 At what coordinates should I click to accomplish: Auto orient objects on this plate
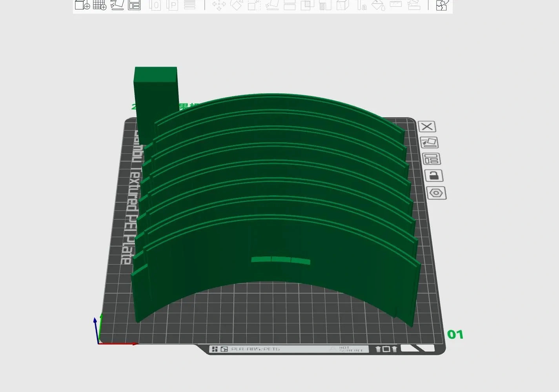pos(429,142)
